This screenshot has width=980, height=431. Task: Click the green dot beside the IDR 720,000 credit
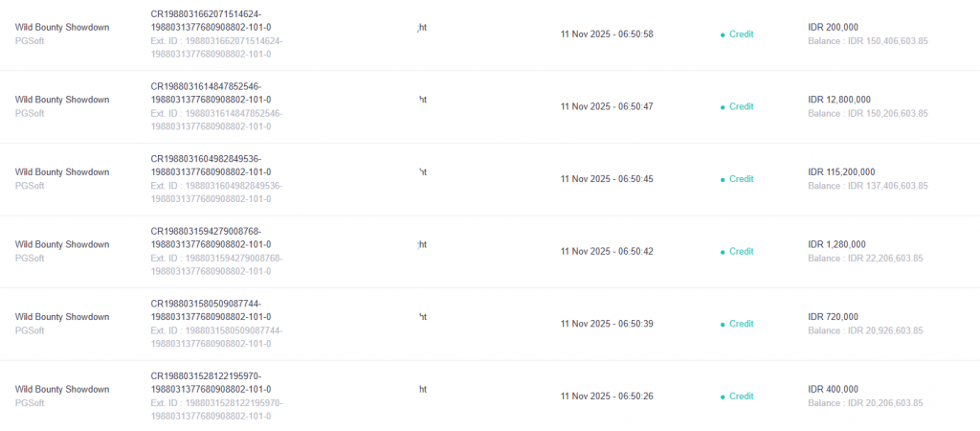723,324
